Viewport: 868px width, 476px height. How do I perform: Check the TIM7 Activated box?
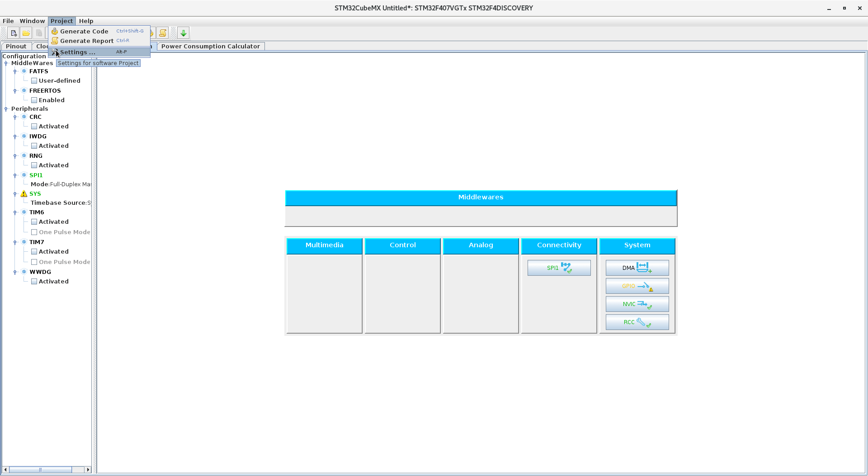[x=34, y=252]
